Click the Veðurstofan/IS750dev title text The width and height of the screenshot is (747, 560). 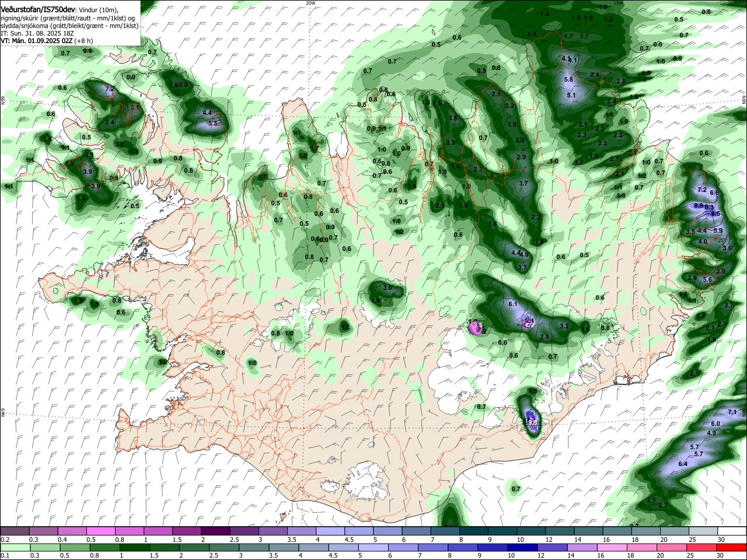[x=38, y=9]
